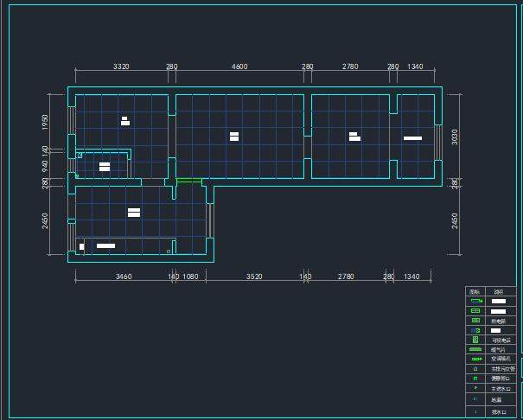The height and width of the screenshot is (420, 523).
Task: Click the 3030 dimension on the right side
Action: click(453, 137)
